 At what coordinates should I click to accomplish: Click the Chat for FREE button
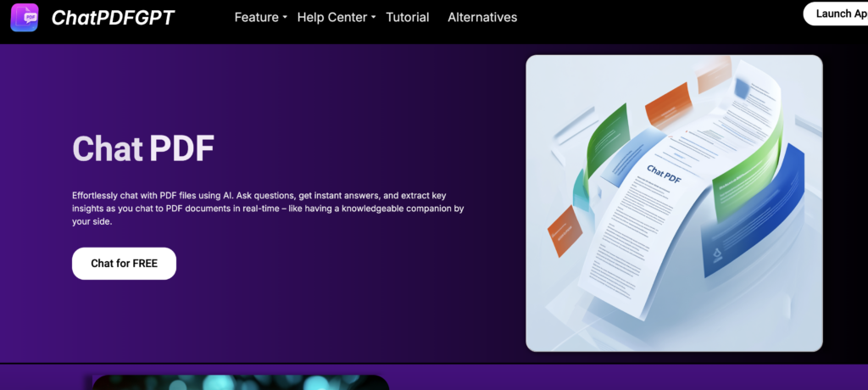[124, 264]
